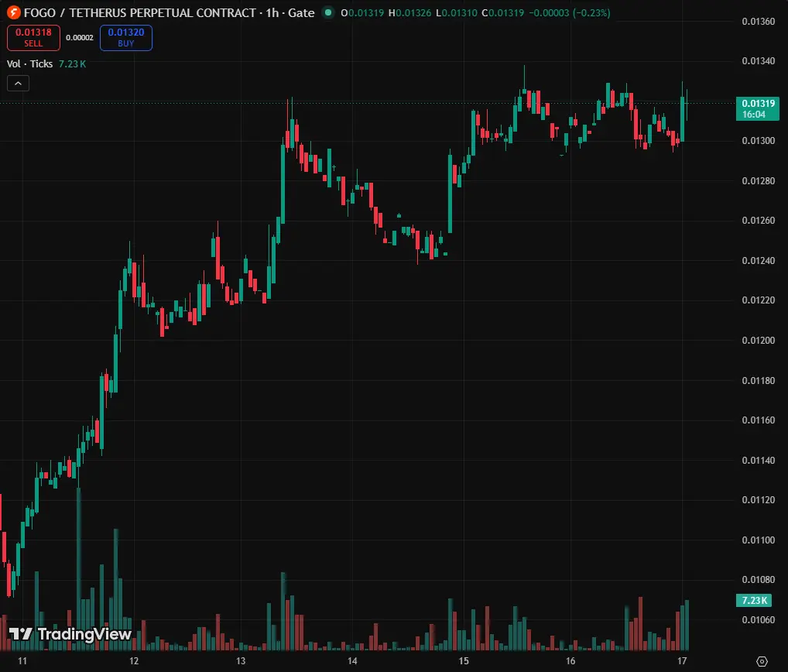Click date 12 on the time axis
The width and height of the screenshot is (788, 672).
pyautogui.click(x=134, y=661)
